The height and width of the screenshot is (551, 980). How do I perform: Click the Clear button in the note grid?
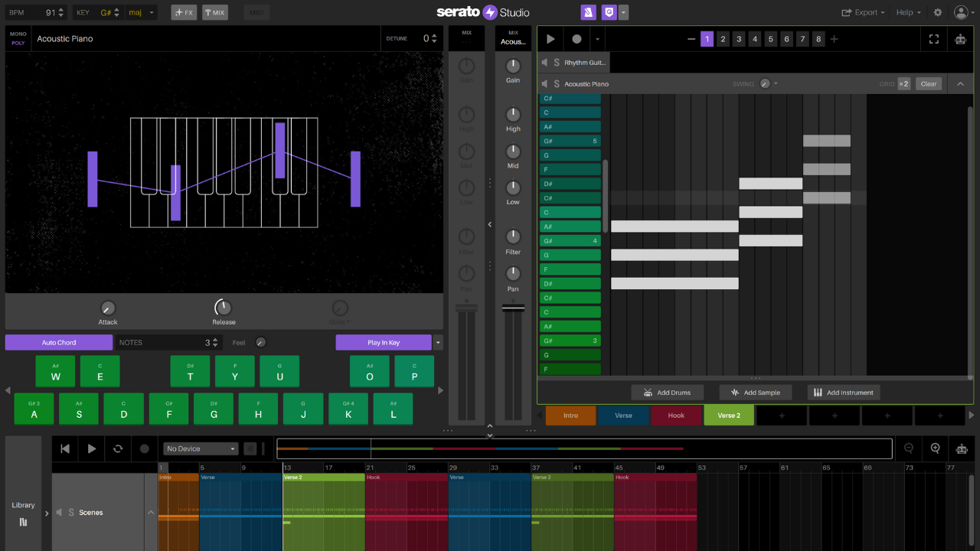[928, 84]
